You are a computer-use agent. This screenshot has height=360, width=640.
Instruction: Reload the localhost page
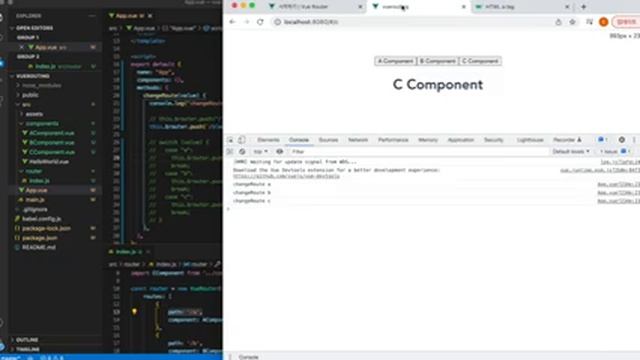[260, 22]
